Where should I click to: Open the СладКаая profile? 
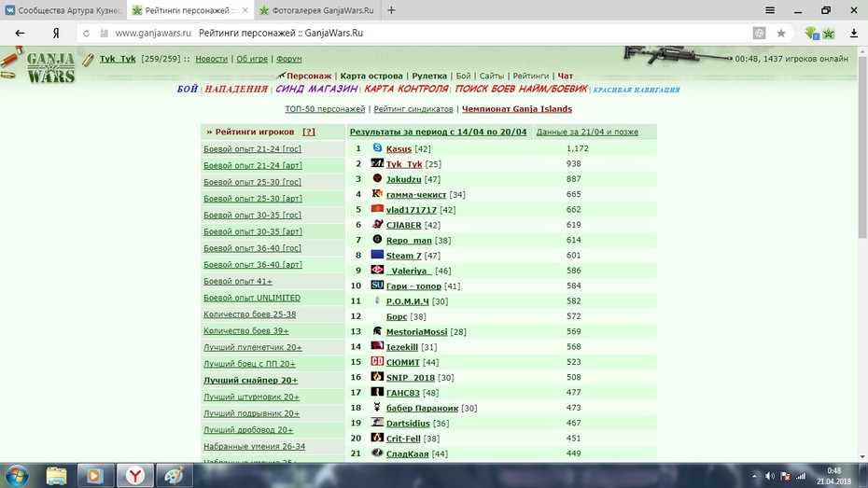pyautogui.click(x=408, y=453)
